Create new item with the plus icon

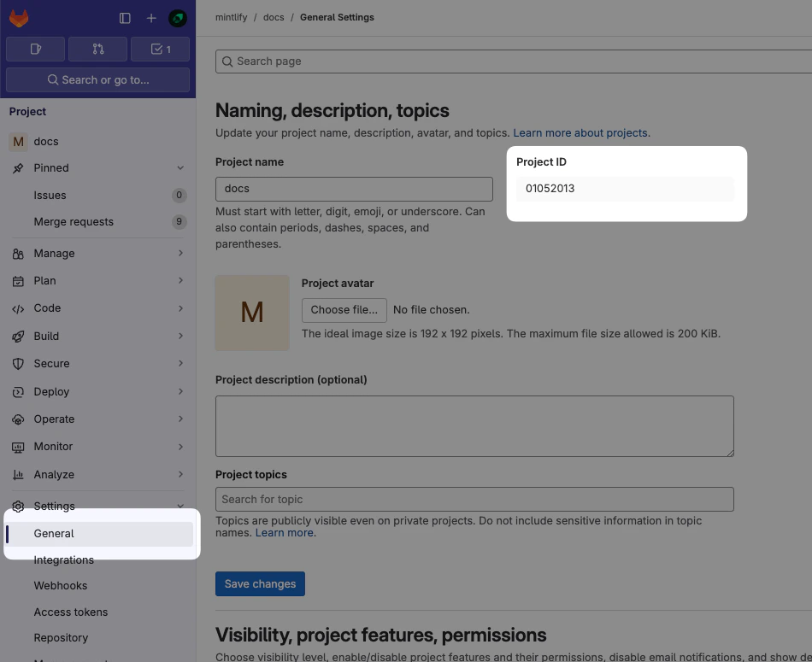point(150,17)
